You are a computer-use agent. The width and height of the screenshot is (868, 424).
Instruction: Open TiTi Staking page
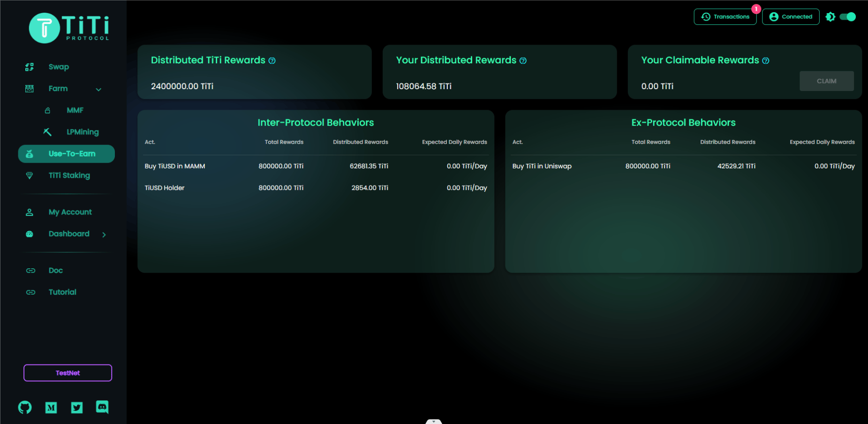pos(69,175)
